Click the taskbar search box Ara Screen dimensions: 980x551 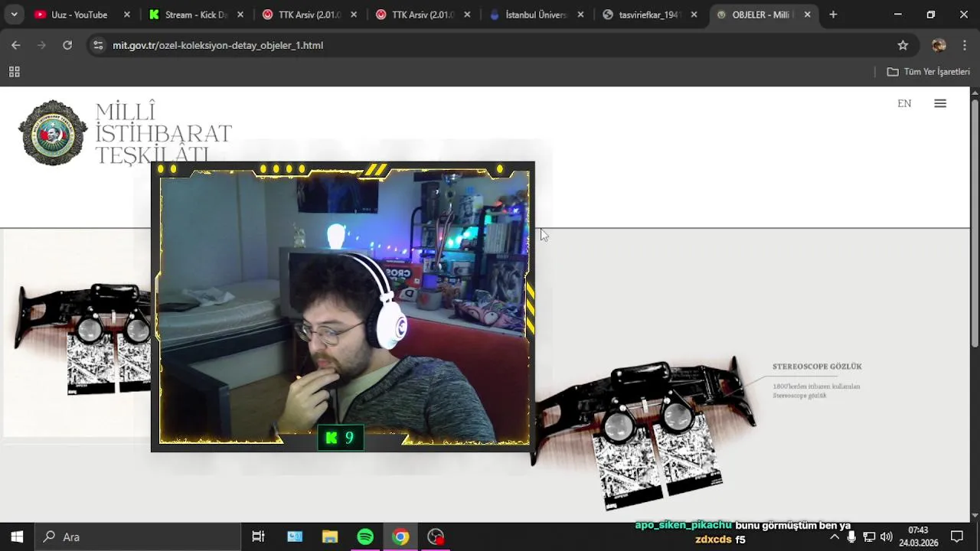pos(138,536)
